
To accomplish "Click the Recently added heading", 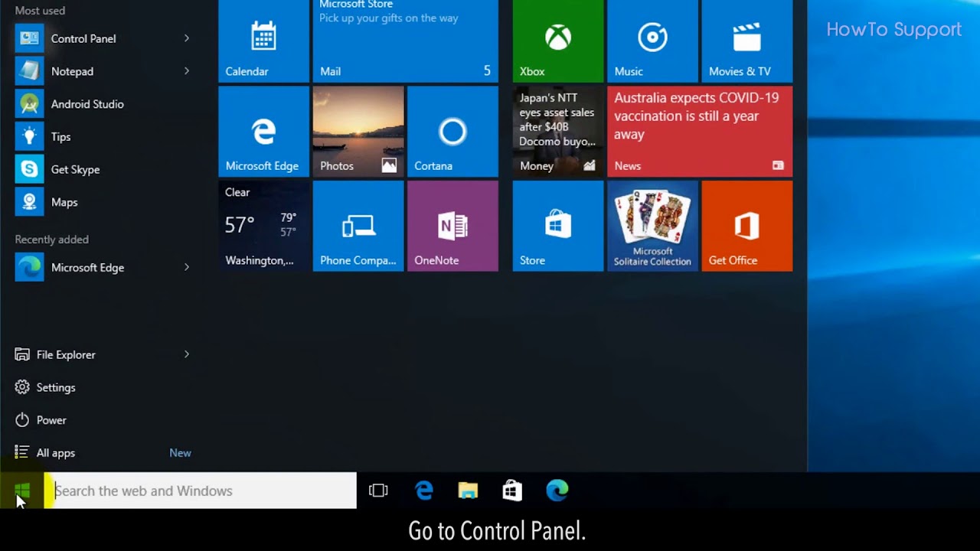I will point(52,240).
